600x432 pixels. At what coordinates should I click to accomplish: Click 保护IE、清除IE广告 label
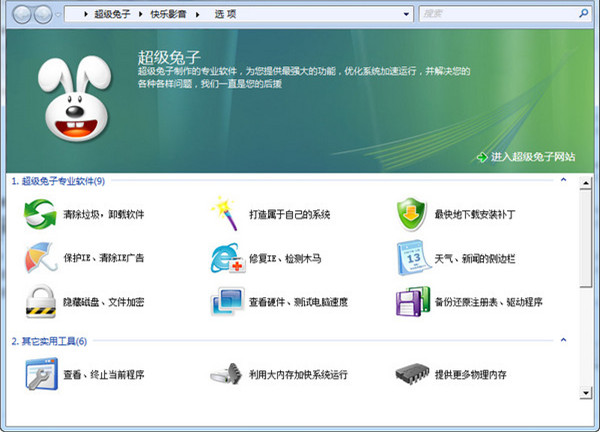104,258
